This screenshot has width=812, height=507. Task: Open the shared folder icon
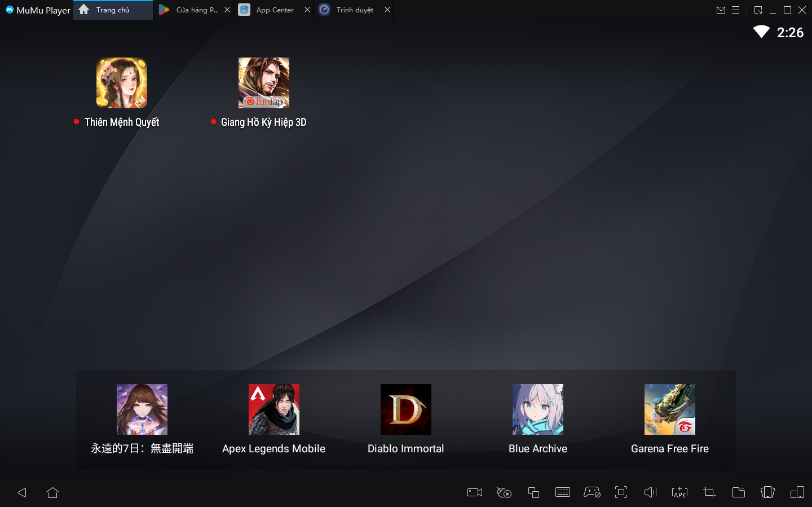[739, 492]
